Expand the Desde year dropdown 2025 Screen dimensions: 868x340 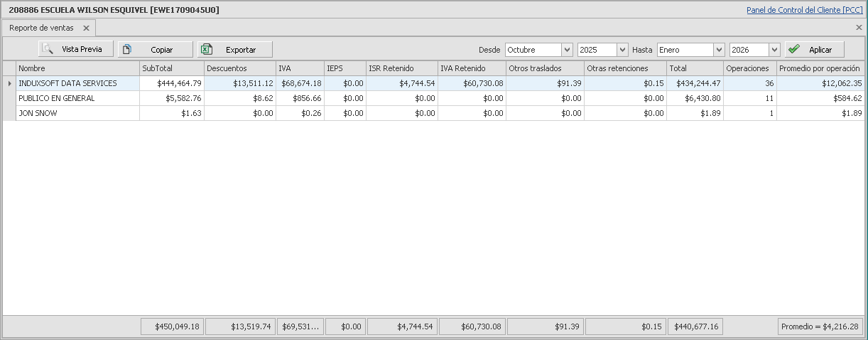coord(622,50)
